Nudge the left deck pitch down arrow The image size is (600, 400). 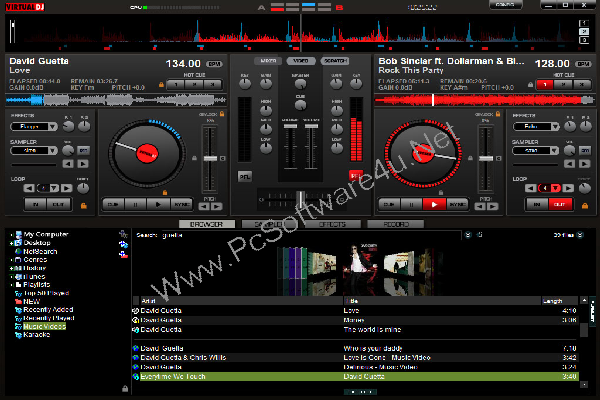204,207
